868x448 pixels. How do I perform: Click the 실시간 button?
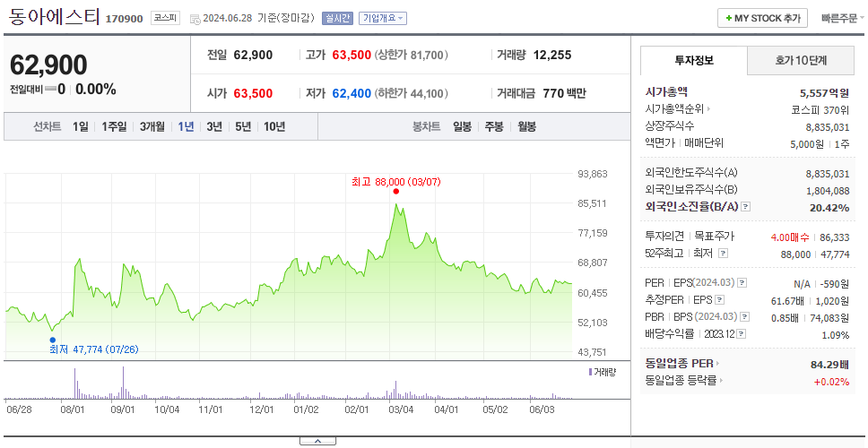pos(338,18)
